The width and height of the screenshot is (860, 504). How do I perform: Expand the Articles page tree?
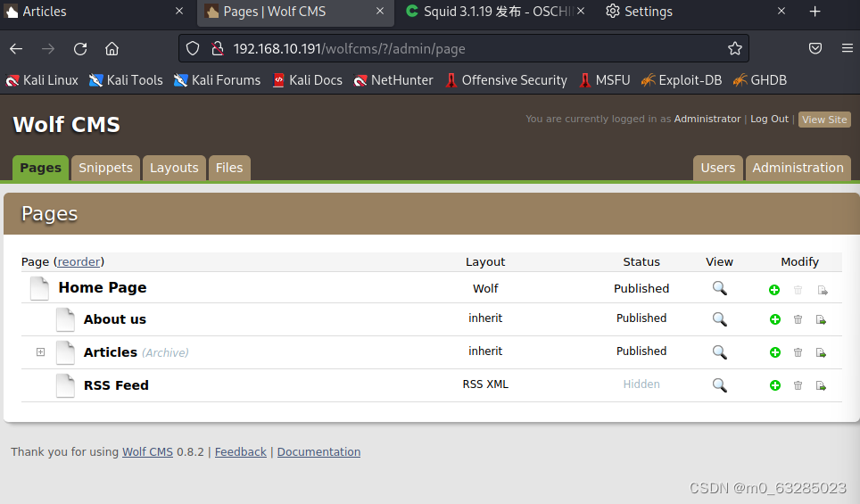pos(40,352)
